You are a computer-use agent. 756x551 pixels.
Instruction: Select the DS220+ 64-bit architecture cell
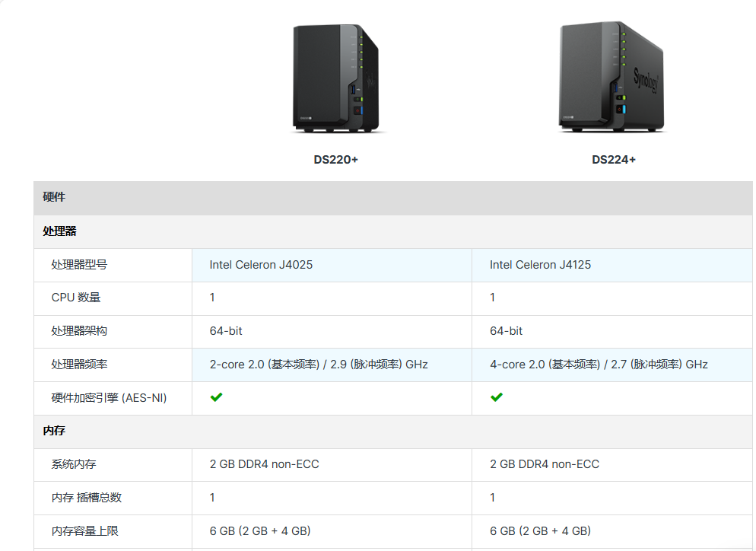332,332
